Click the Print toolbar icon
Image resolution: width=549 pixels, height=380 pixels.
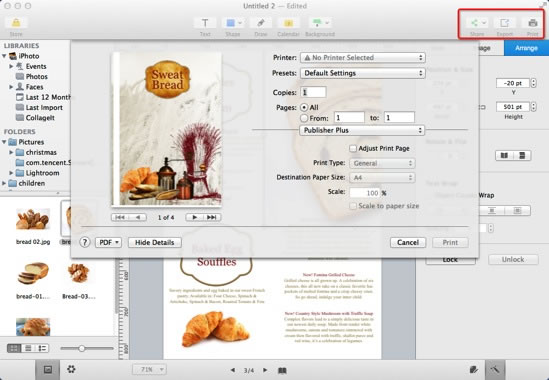pyautogui.click(x=533, y=23)
